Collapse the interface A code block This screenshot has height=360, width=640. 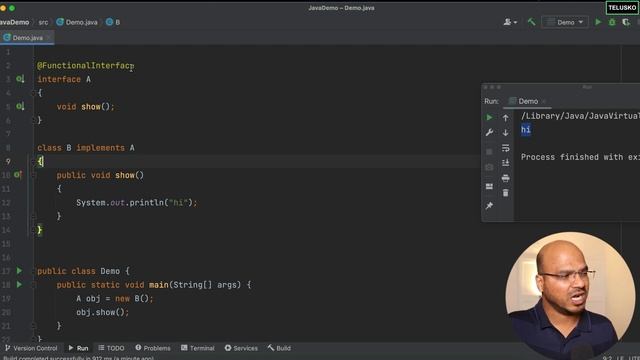34,93
